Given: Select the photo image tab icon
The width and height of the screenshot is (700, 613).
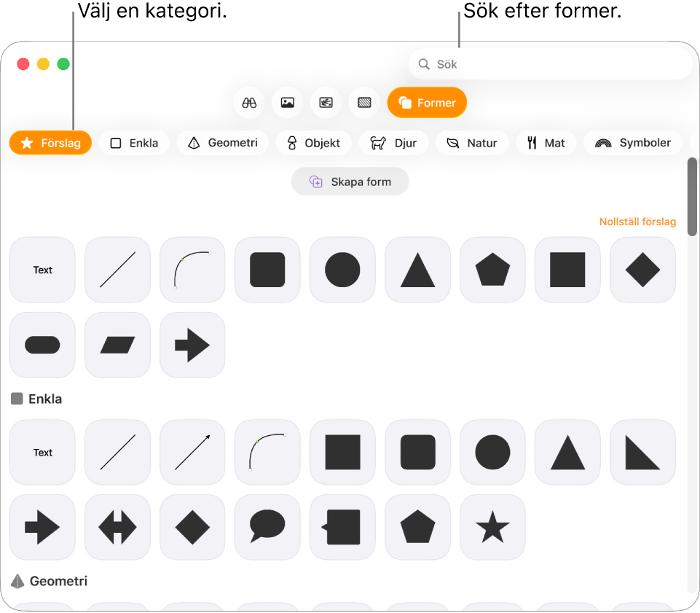Looking at the screenshot, I should tap(288, 103).
